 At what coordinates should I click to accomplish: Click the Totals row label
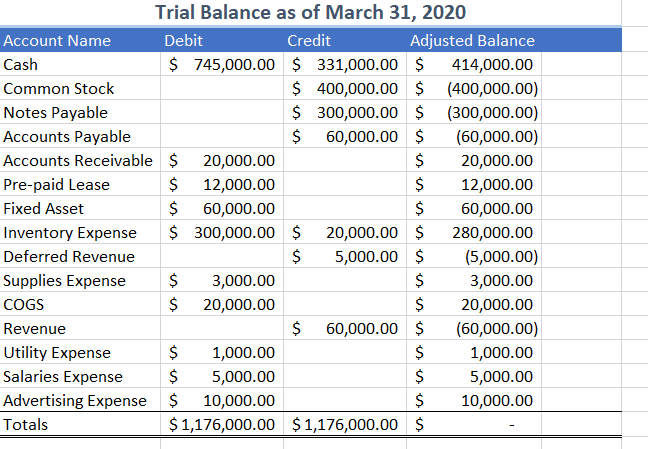pyautogui.click(x=80, y=424)
